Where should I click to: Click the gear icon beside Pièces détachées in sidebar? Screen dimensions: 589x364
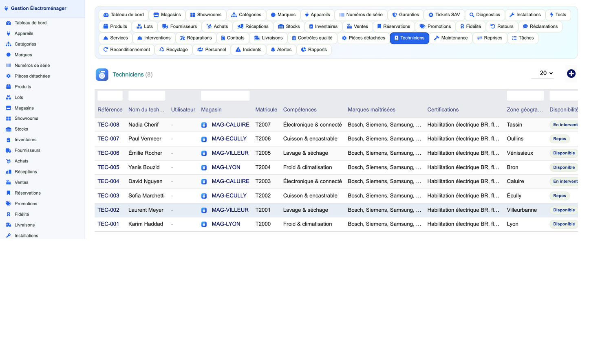8,76
